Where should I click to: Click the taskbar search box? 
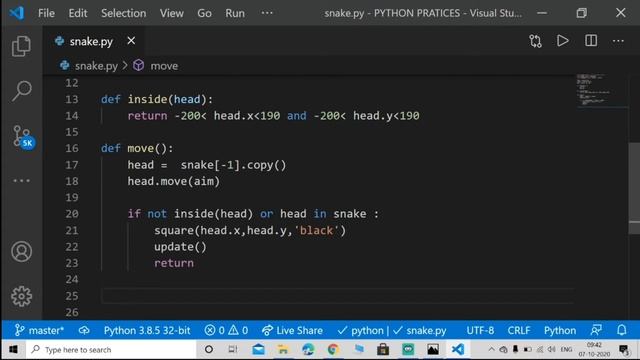click(x=111, y=350)
